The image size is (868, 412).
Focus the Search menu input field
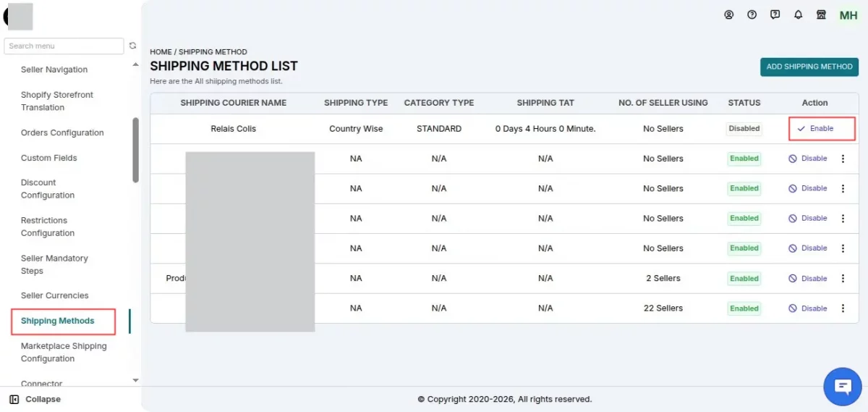[64, 46]
